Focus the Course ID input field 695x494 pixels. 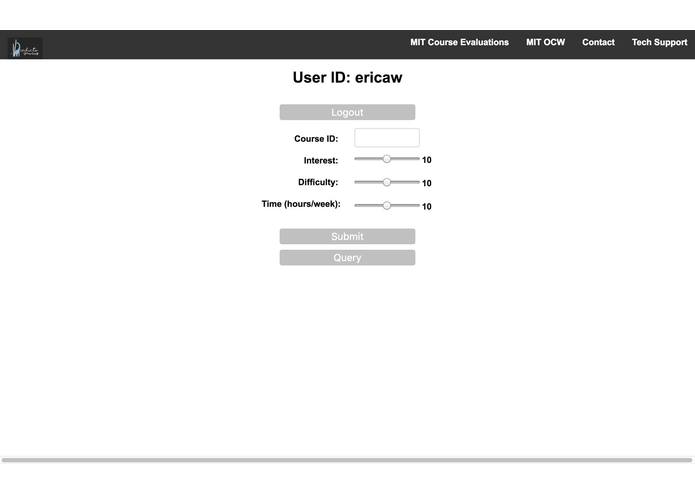pos(387,138)
